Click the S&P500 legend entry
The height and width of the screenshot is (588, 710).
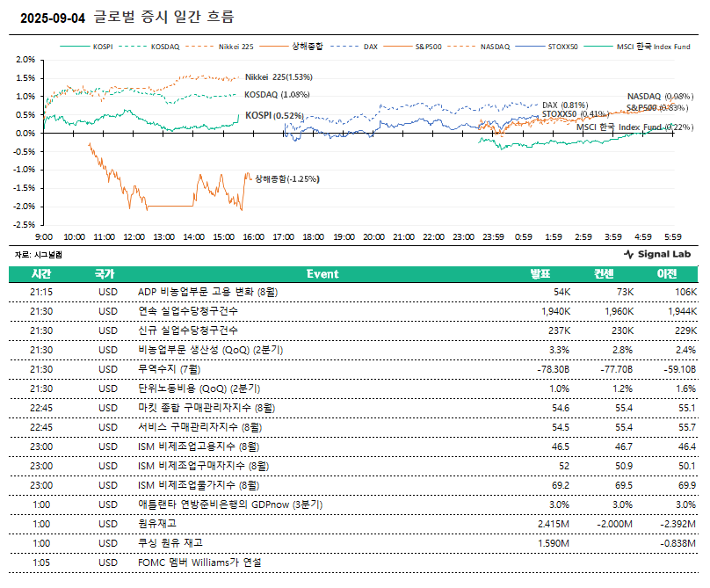[x=412, y=47]
